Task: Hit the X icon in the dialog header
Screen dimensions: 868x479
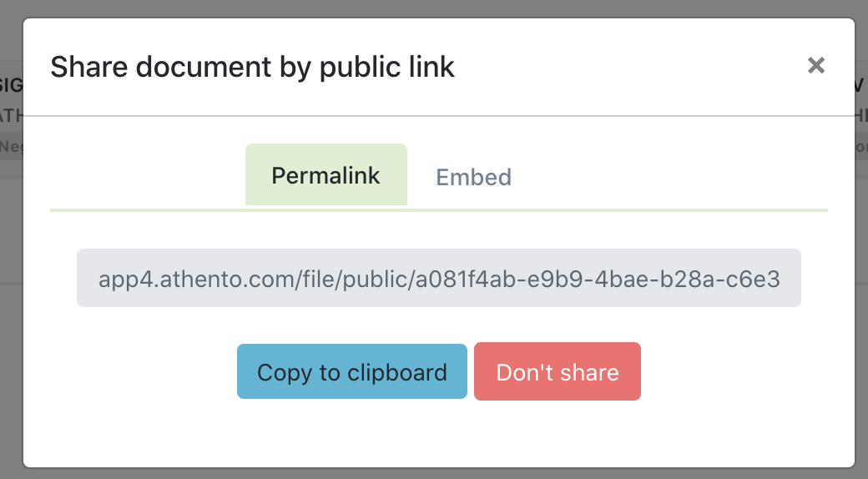Action: pos(815,66)
